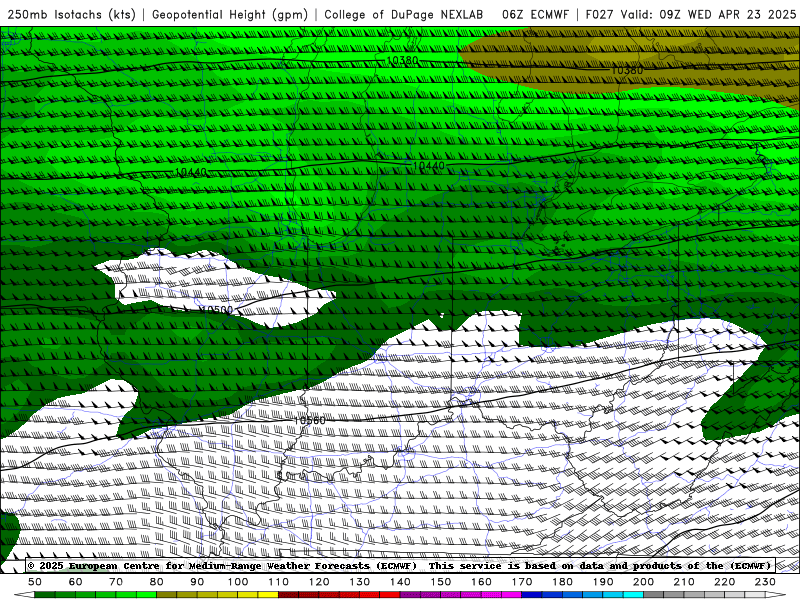Click the 'College of DuPage NEXLAB' label

404,14
